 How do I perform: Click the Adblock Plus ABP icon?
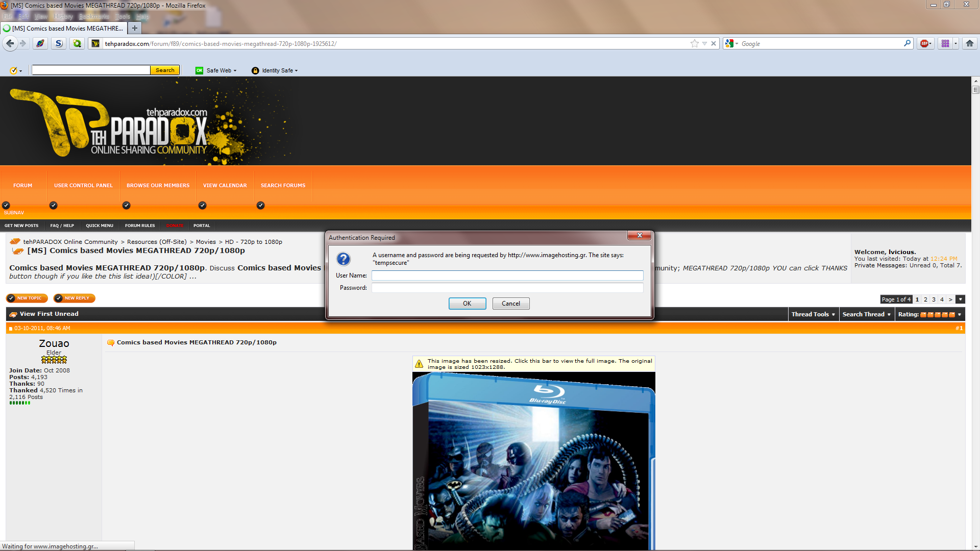925,43
